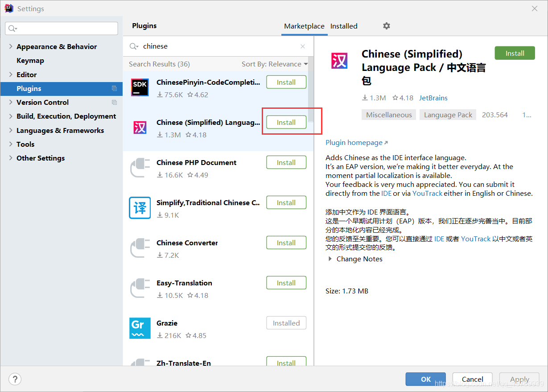Click the Search Results (36) label

point(159,64)
